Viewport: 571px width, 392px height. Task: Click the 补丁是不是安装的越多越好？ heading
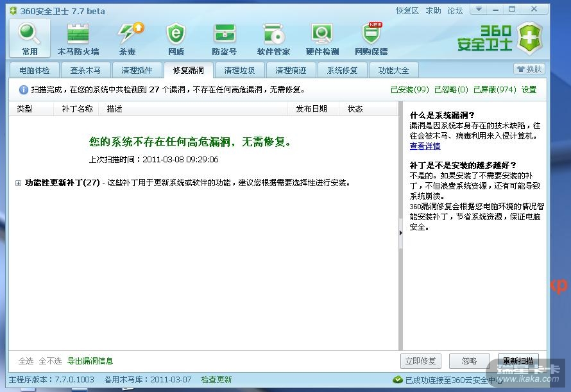(x=463, y=166)
